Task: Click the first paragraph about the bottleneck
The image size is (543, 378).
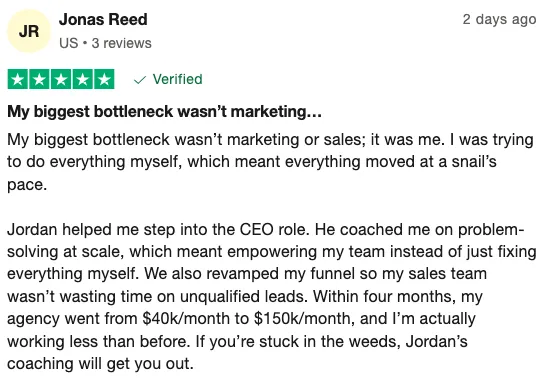Action: 270,162
